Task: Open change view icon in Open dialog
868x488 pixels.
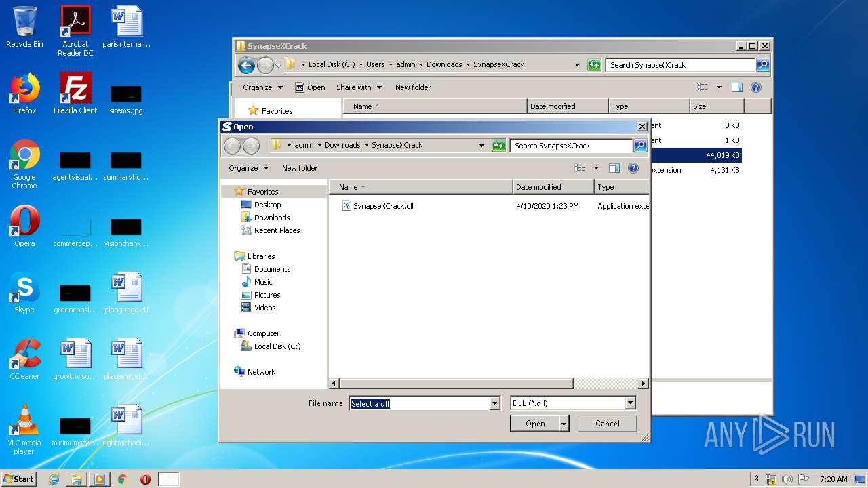Action: pos(580,168)
